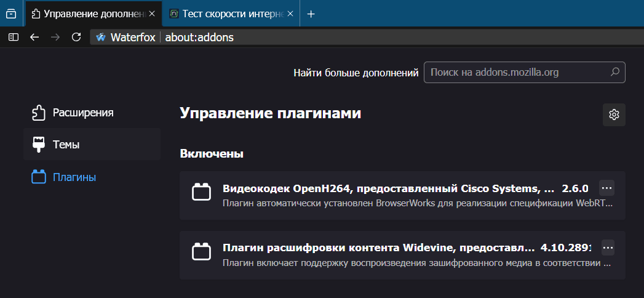Close the 'Тест скорости интернета' tab
644x298 pixels.
click(290, 14)
